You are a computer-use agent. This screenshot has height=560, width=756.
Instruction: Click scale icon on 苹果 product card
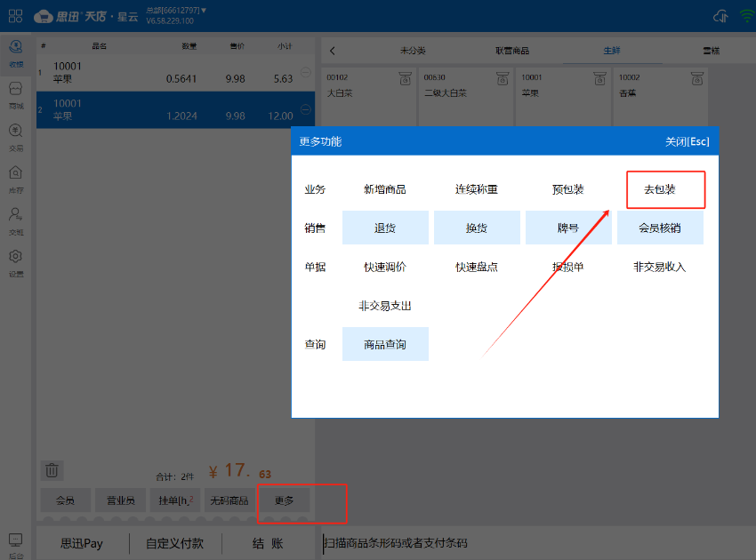click(x=599, y=78)
